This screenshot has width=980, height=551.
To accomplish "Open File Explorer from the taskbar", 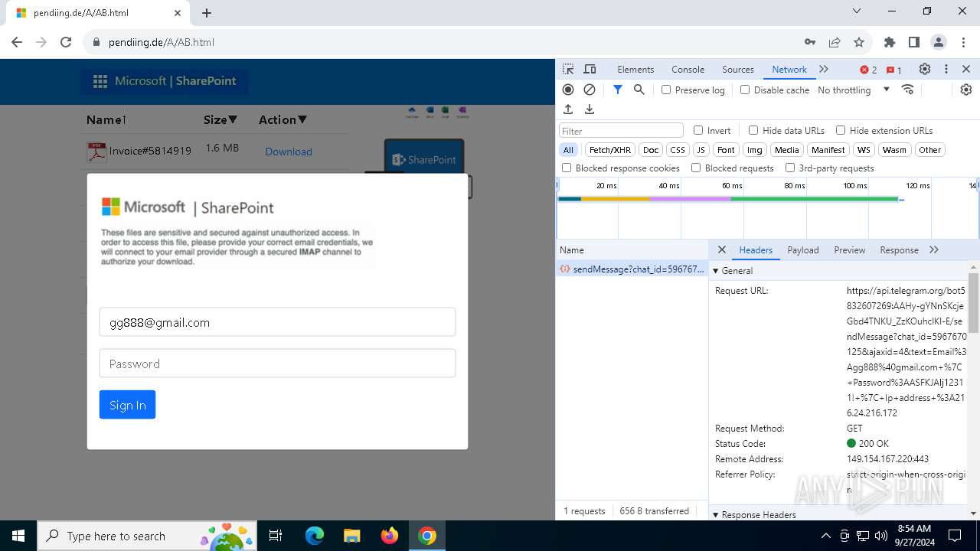I will [x=351, y=536].
